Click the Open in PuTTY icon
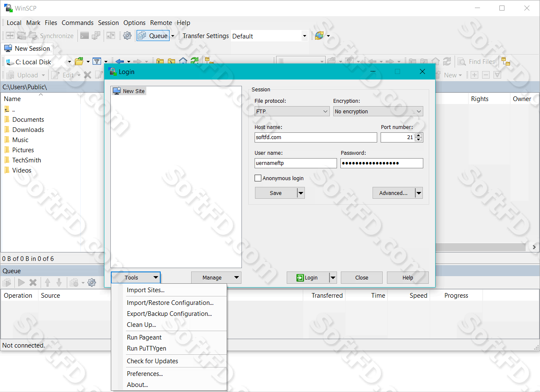The image size is (540, 392). click(96, 36)
